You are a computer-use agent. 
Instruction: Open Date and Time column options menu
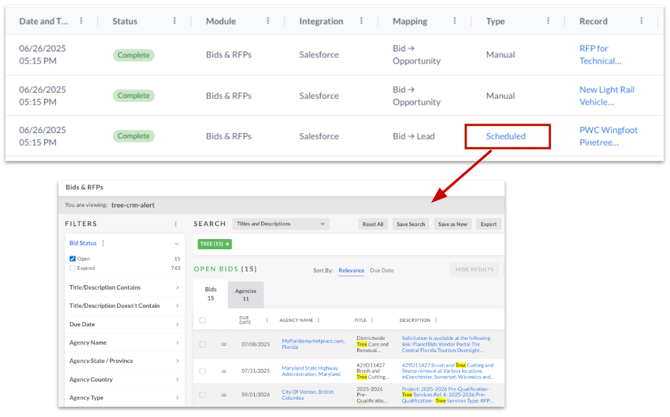(81, 21)
